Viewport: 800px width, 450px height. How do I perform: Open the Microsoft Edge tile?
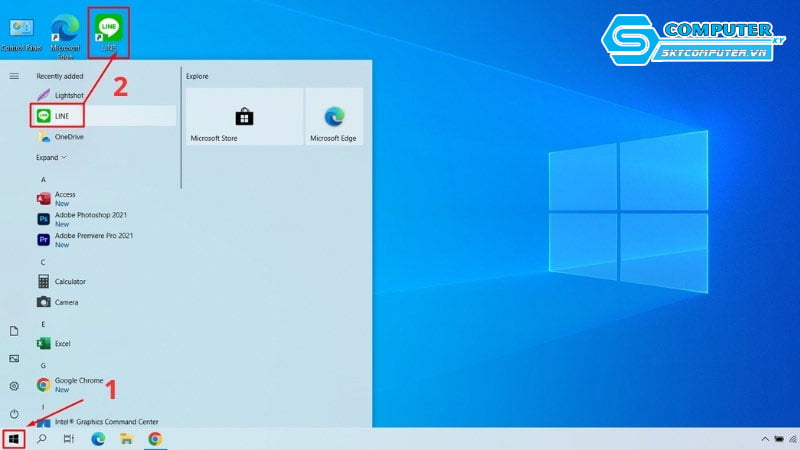[x=334, y=117]
